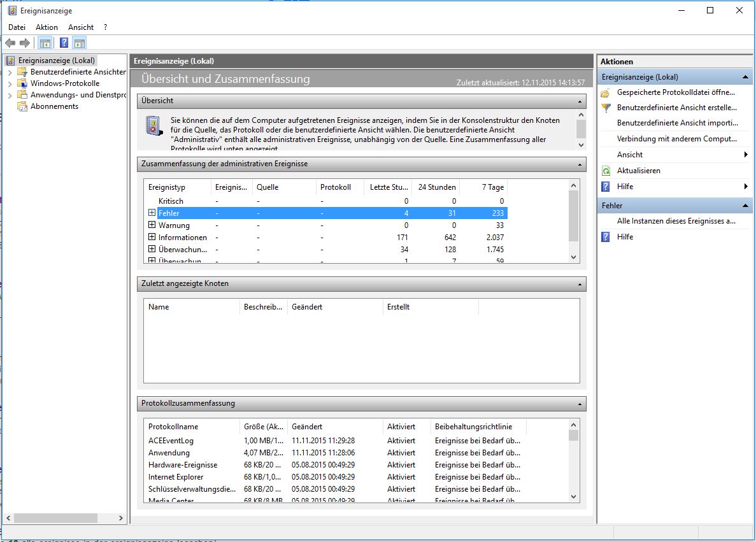Expand the Informationen event type row
The image size is (756, 542).
click(152, 237)
